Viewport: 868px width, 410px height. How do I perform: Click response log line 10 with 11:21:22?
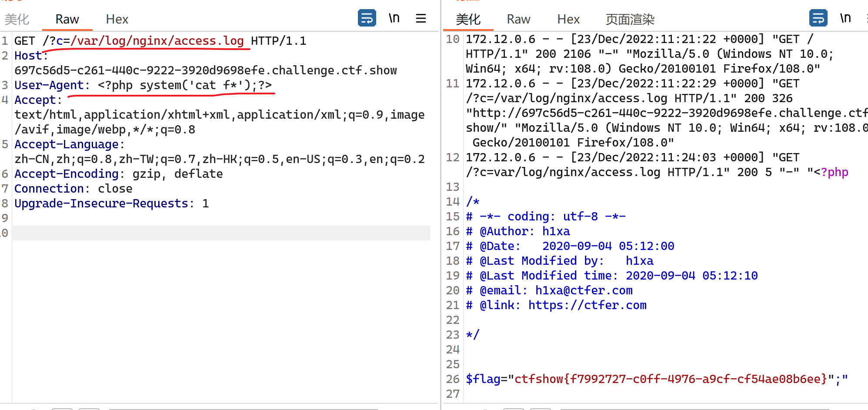(650, 54)
